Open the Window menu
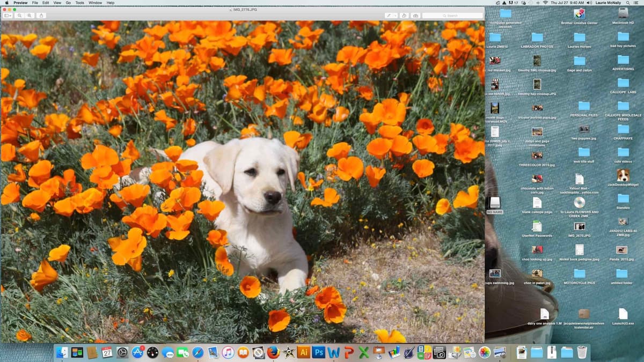Image resolution: width=644 pixels, height=362 pixels. [x=96, y=3]
